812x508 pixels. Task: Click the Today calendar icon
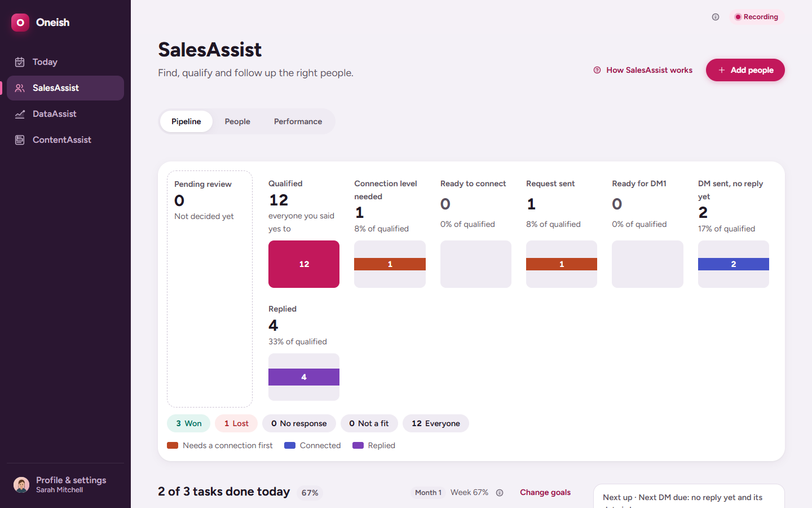[x=20, y=62]
